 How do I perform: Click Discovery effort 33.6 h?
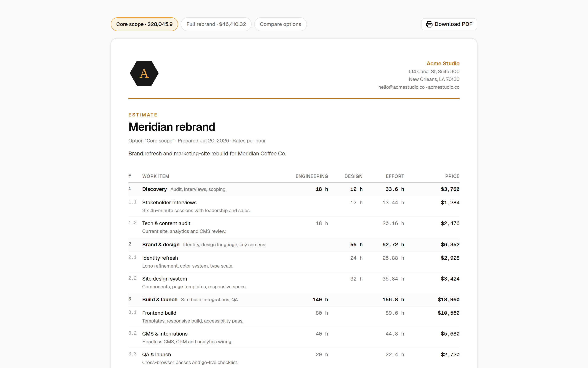tap(395, 189)
